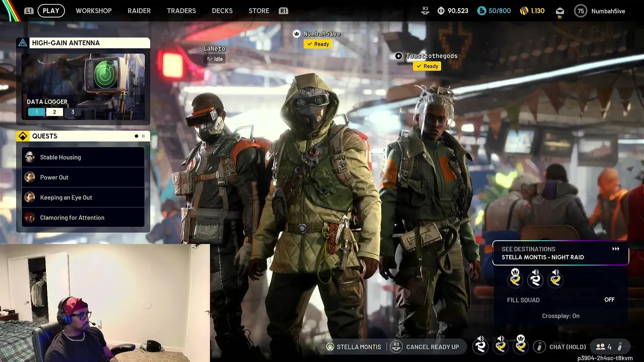Switch to the STORE tab
Viewport: 644px width, 362px height.
[259, 11]
